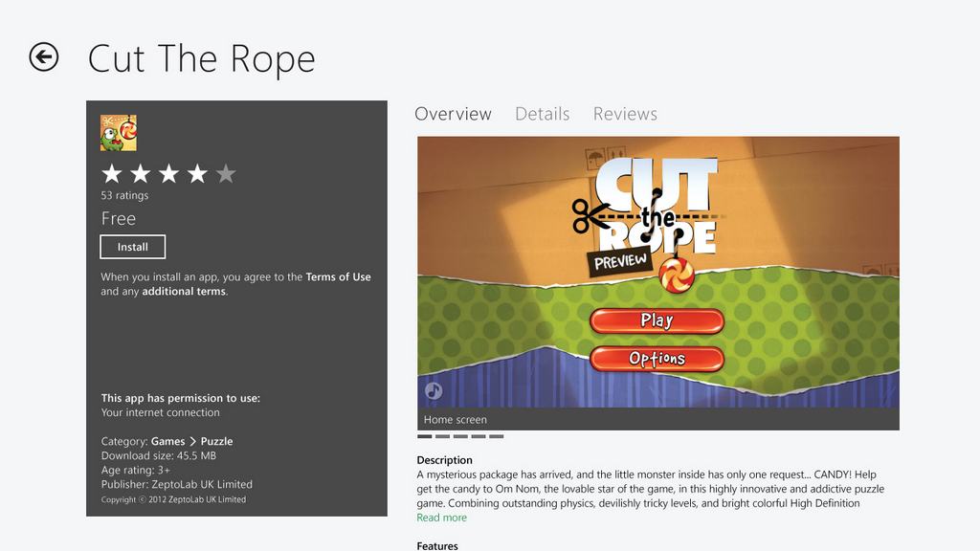Click the Home screen screenshot Play button
This screenshot has height=551, width=980.
[x=657, y=320]
